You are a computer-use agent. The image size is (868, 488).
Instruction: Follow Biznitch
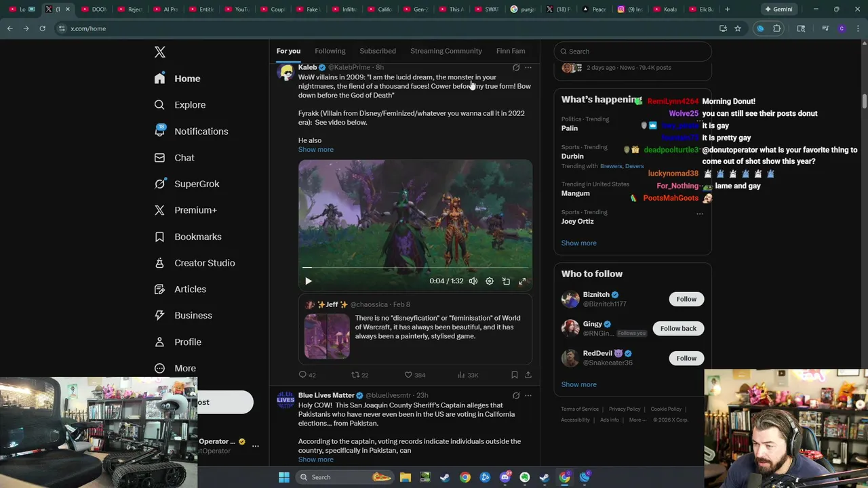(x=686, y=299)
